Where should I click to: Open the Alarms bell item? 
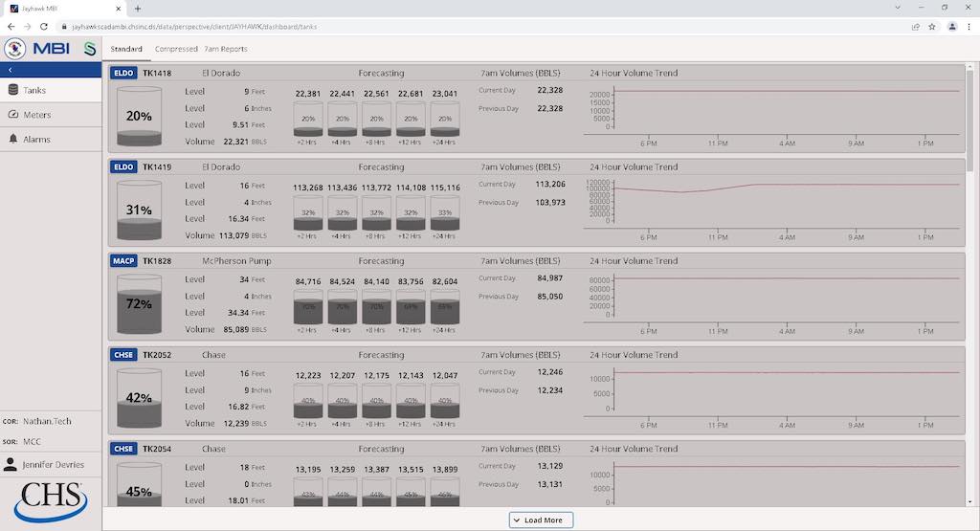(x=51, y=140)
